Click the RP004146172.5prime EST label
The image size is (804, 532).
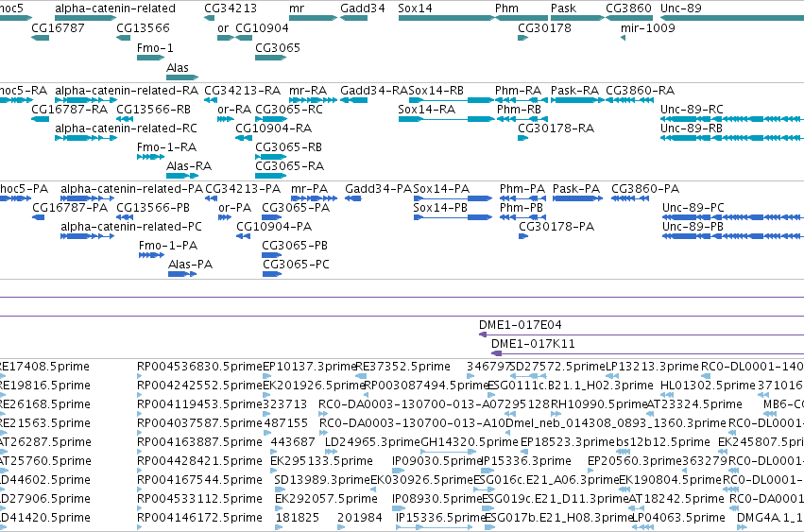click(x=199, y=517)
